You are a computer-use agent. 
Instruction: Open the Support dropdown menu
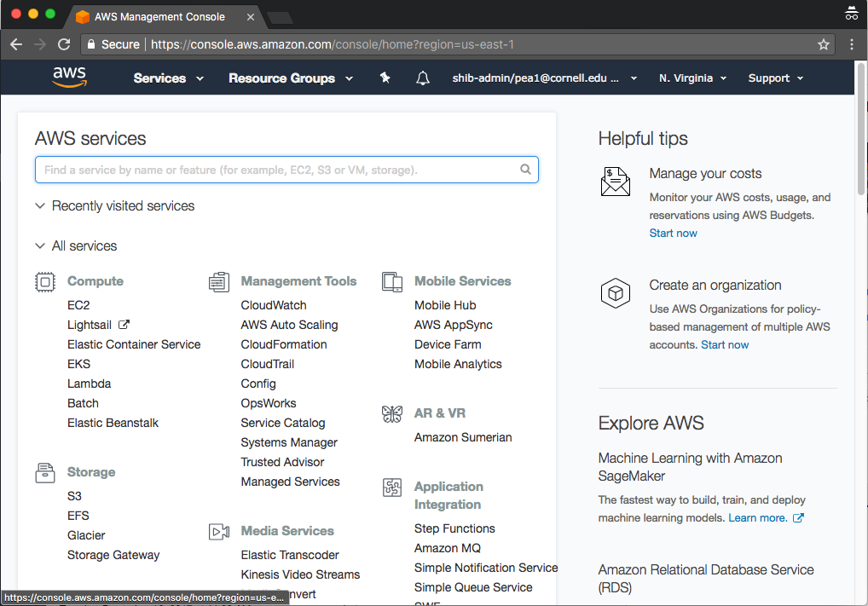point(776,78)
